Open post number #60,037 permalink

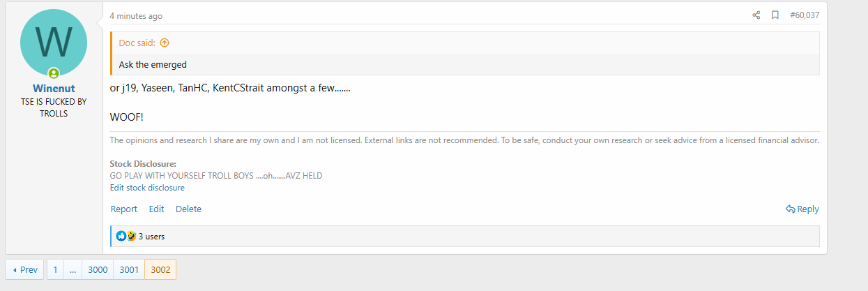click(x=805, y=15)
